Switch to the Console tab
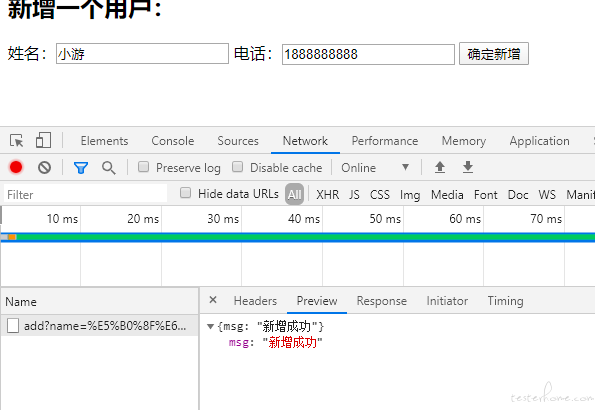 (173, 141)
